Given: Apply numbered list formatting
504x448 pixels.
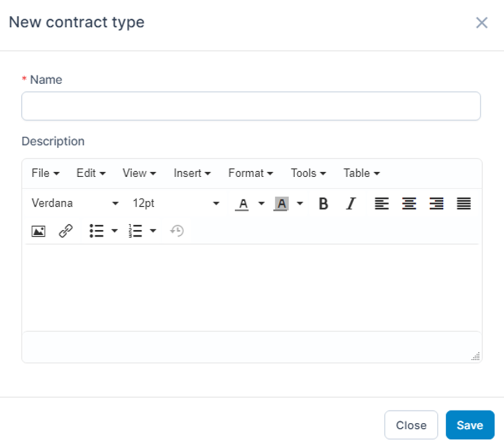Looking at the screenshot, I should pyautogui.click(x=135, y=231).
